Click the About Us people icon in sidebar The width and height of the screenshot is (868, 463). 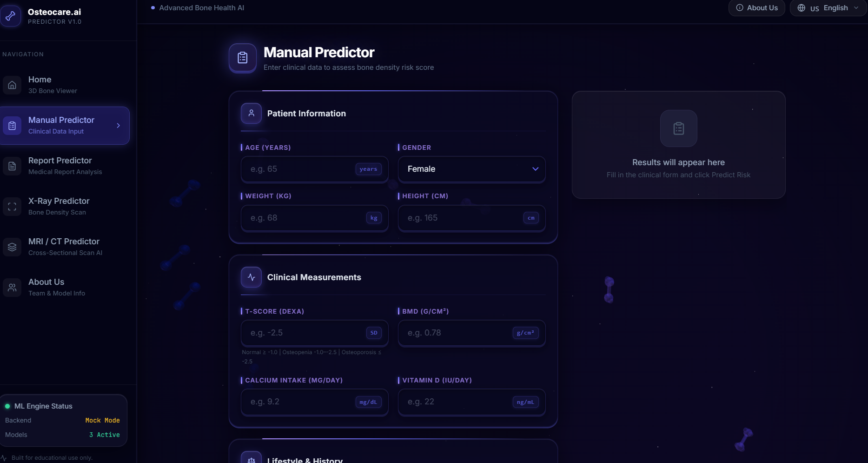tap(12, 288)
